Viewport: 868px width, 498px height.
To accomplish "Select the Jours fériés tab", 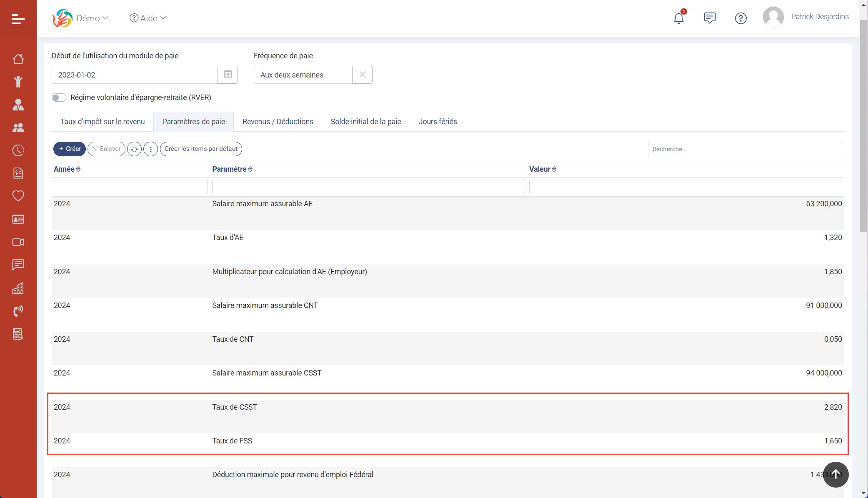I will pos(437,122).
